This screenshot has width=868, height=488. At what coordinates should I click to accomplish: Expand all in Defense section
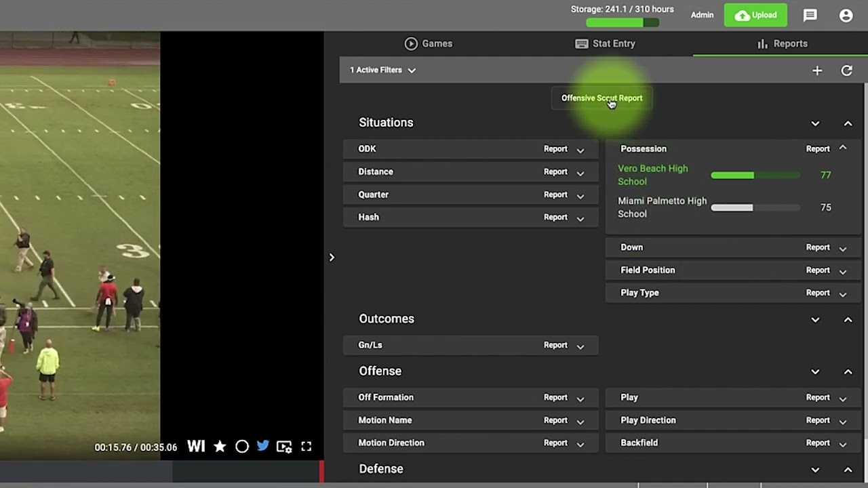[815, 470]
